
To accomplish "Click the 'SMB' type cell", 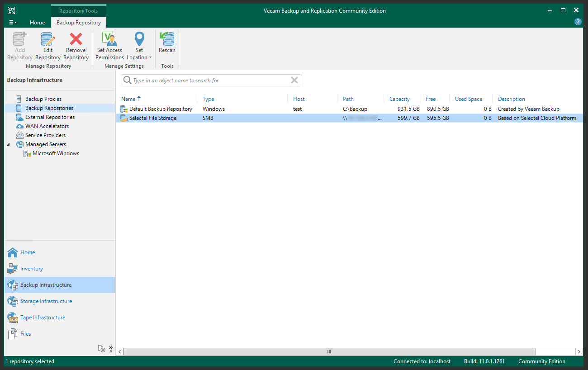I will (x=208, y=118).
